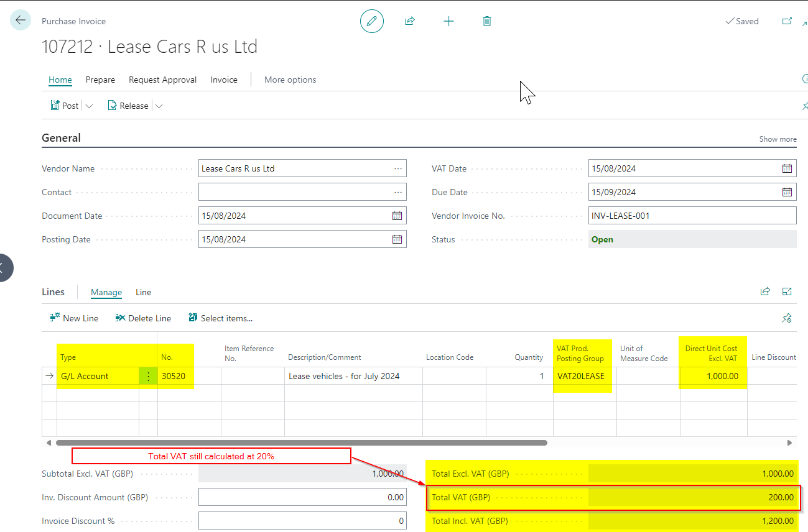Pin the Lines toolbar with the pushpin icon
This screenshot has height=532, width=808.
tap(786, 318)
